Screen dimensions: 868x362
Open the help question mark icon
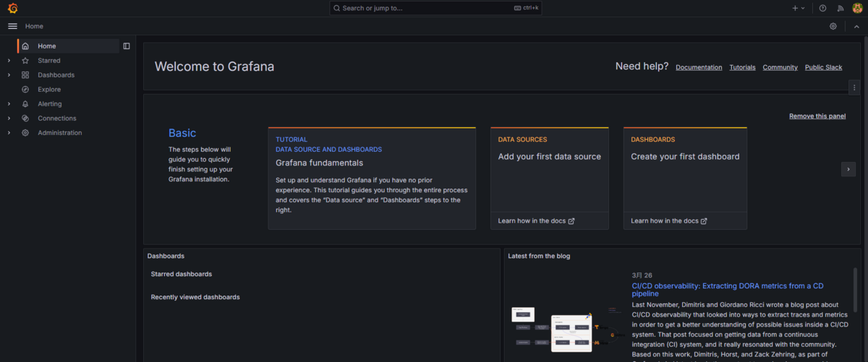tap(822, 8)
